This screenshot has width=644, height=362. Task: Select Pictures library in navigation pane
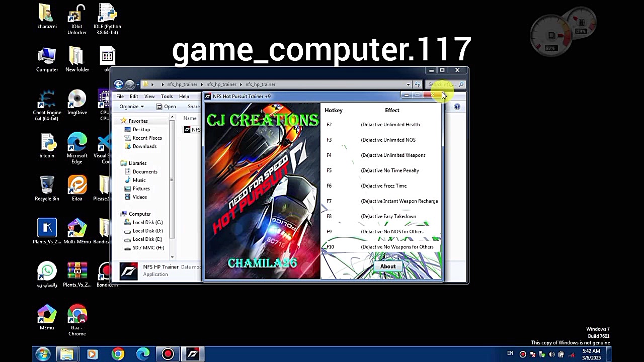coord(141,189)
